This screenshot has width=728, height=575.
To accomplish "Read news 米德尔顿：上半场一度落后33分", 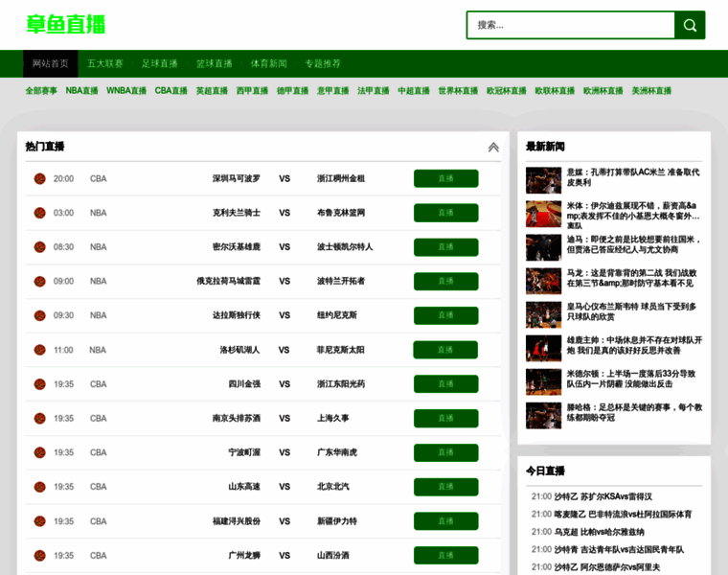I will pos(631,379).
